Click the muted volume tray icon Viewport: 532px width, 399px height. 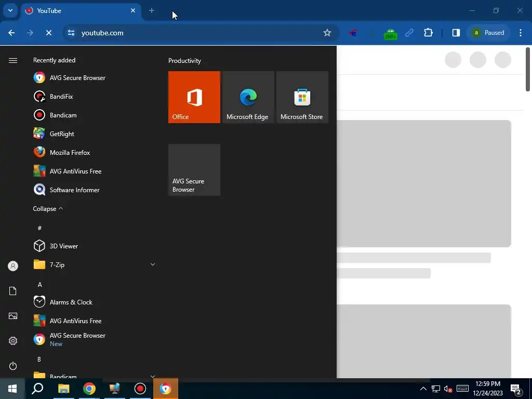click(x=448, y=389)
